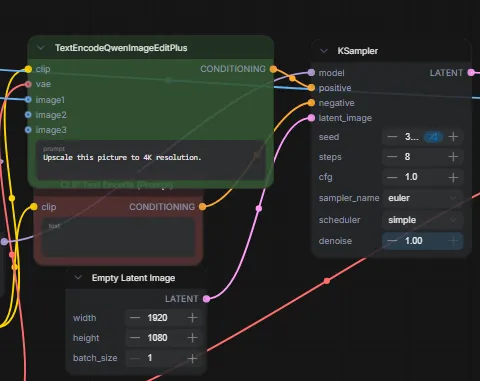Screen dimensions: 480x381
Task: Click the width value 1920
Action: (x=157, y=318)
